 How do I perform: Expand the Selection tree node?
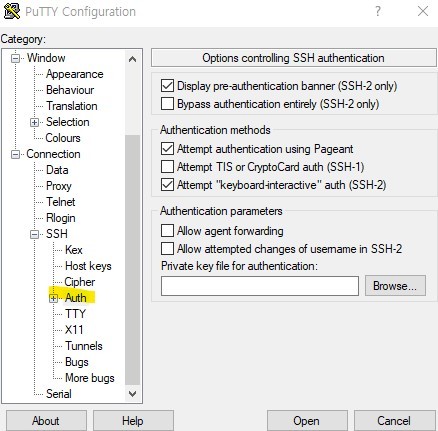(34, 122)
